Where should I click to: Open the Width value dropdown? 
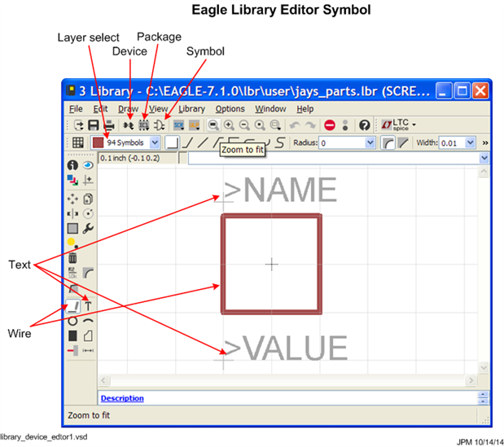(471, 142)
